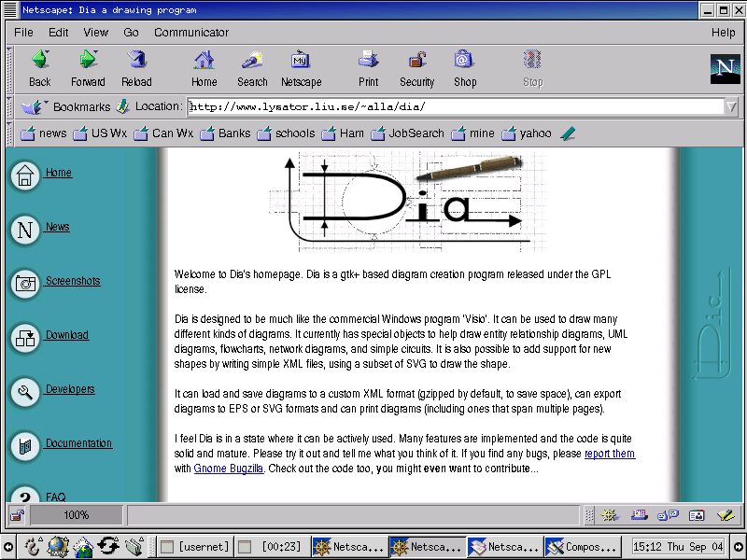747x560 pixels.
Task: Open Navigator from status component bar
Action: (610, 515)
